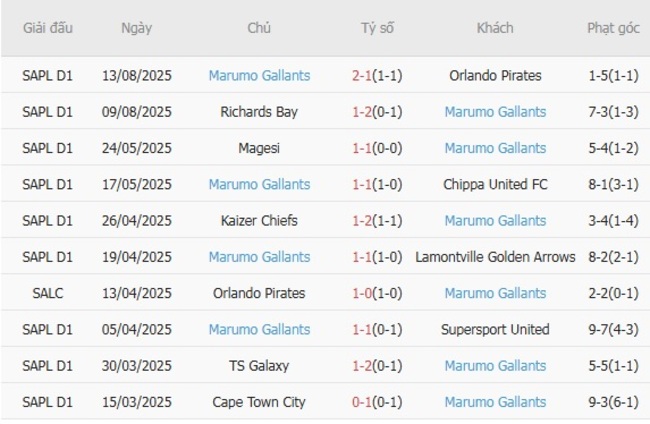650x424 pixels.
Task: Click Lamontville Golden Arrows team name
Action: pos(495,257)
